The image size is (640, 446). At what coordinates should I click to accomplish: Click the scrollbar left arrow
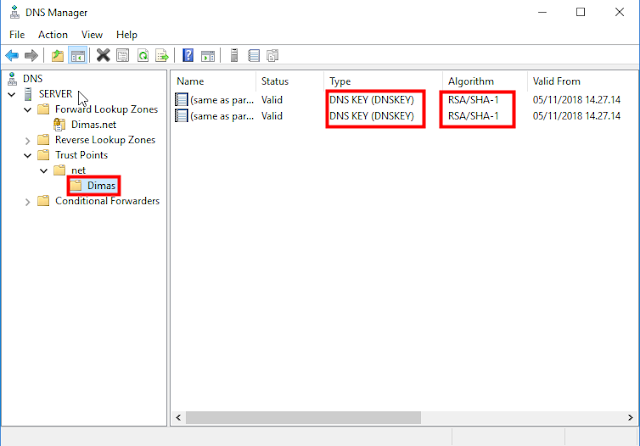pos(178,417)
